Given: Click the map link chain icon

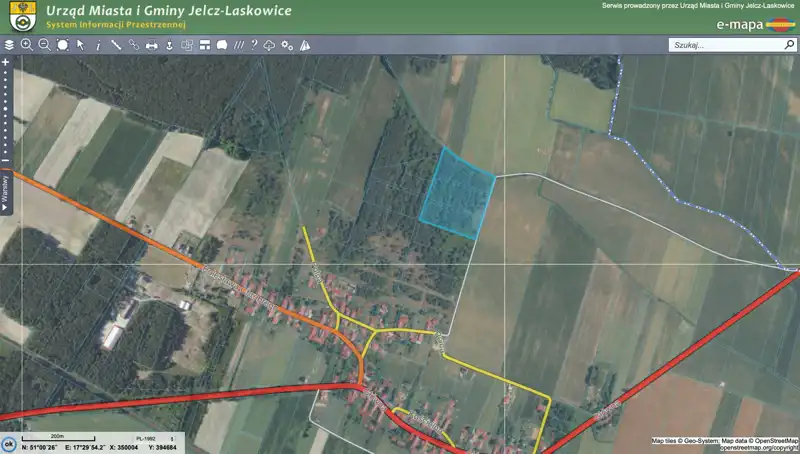Looking at the screenshot, I should [134, 45].
